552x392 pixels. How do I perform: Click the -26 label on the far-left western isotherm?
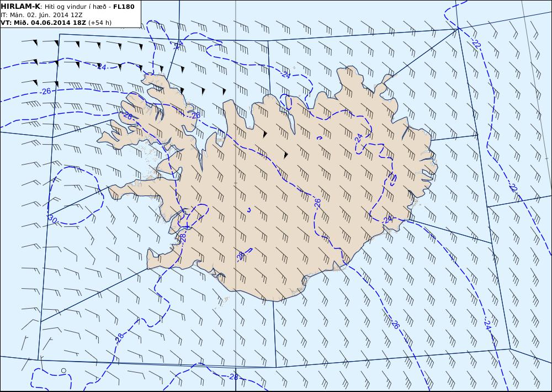45,91
